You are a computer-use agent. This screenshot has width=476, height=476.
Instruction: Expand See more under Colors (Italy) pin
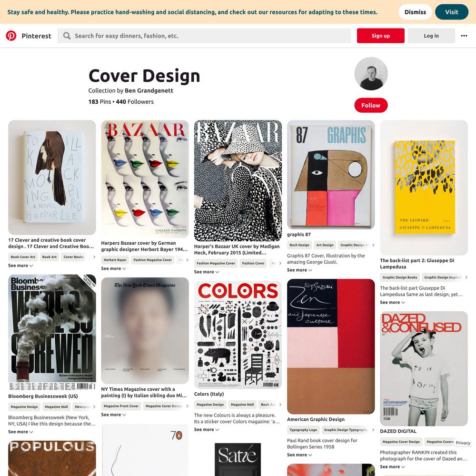click(x=207, y=429)
